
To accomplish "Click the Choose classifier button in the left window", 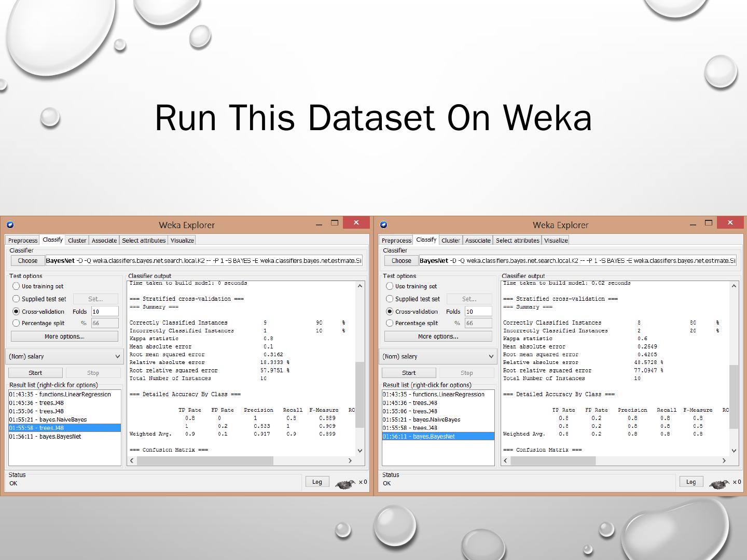I will [27, 261].
